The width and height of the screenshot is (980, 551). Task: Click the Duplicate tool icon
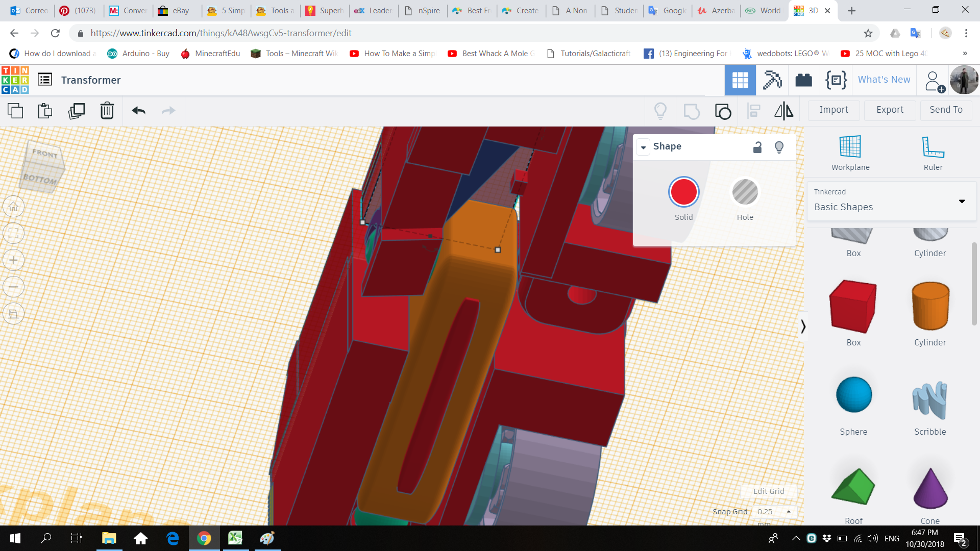(x=77, y=111)
